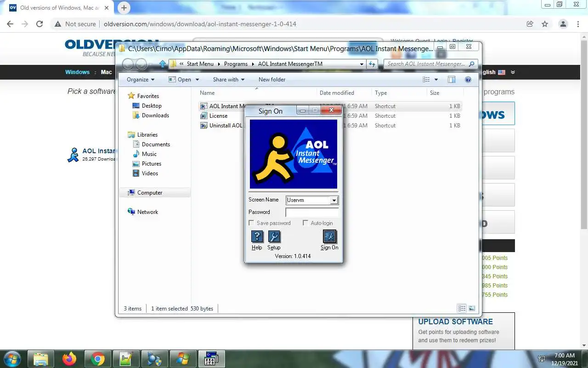Focus the Password input field
The width and height of the screenshot is (588, 368).
tap(312, 213)
